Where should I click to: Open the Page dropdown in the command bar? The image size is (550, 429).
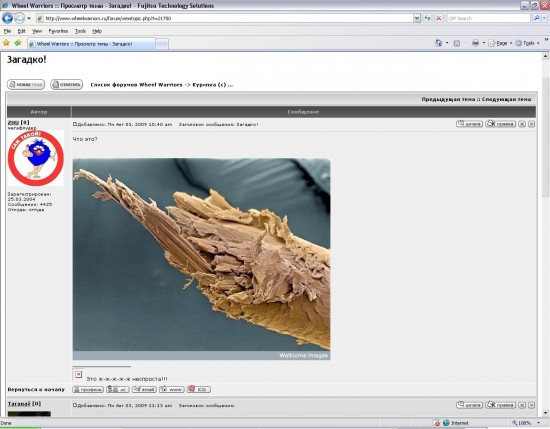(500, 43)
